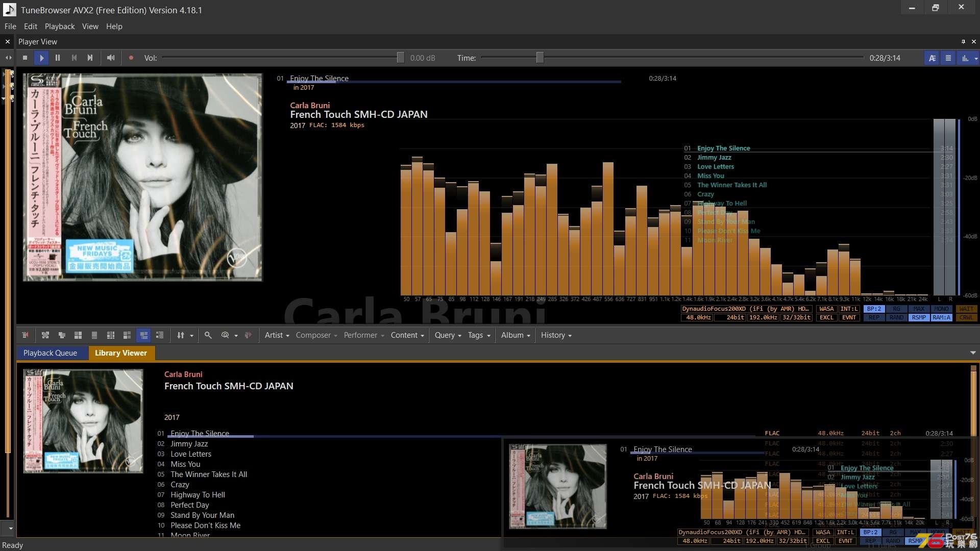This screenshot has height=551, width=980.
Task: Switch to the Library Viewer tab
Action: click(121, 353)
